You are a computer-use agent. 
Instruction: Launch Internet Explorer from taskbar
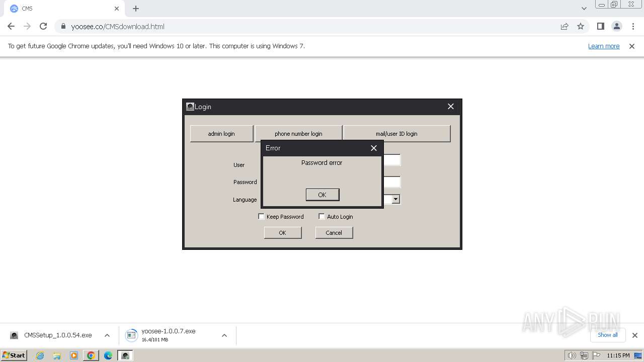point(40,355)
